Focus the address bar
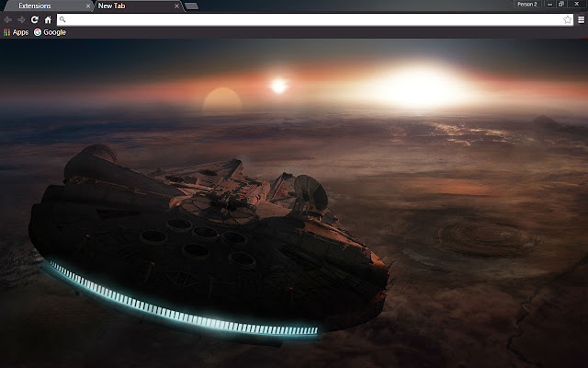The image size is (588, 368). tap(315, 19)
